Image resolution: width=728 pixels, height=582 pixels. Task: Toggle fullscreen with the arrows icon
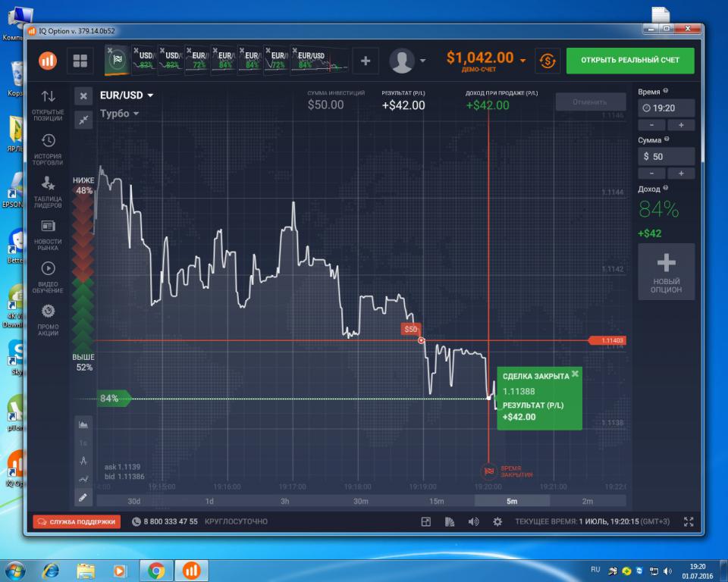pos(689,521)
